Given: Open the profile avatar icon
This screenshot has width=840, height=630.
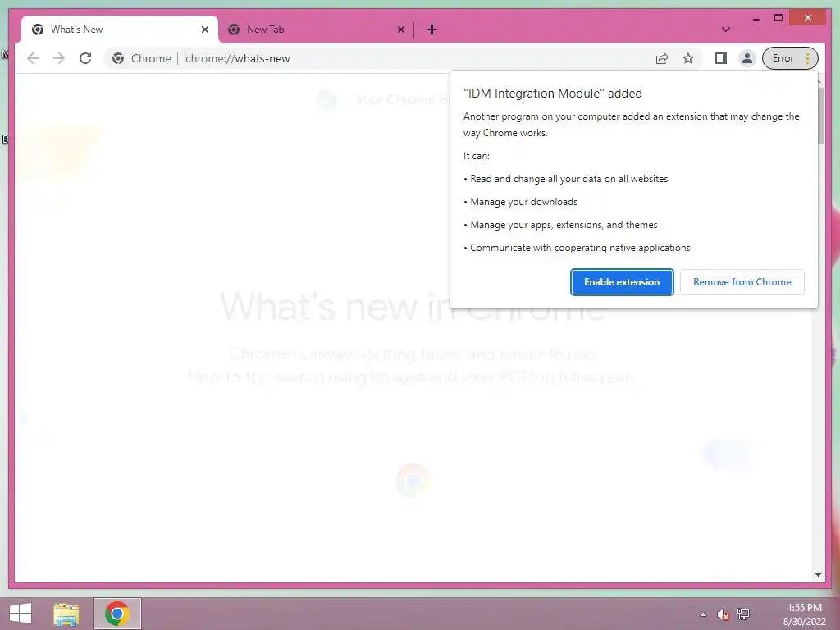Looking at the screenshot, I should pos(746,58).
